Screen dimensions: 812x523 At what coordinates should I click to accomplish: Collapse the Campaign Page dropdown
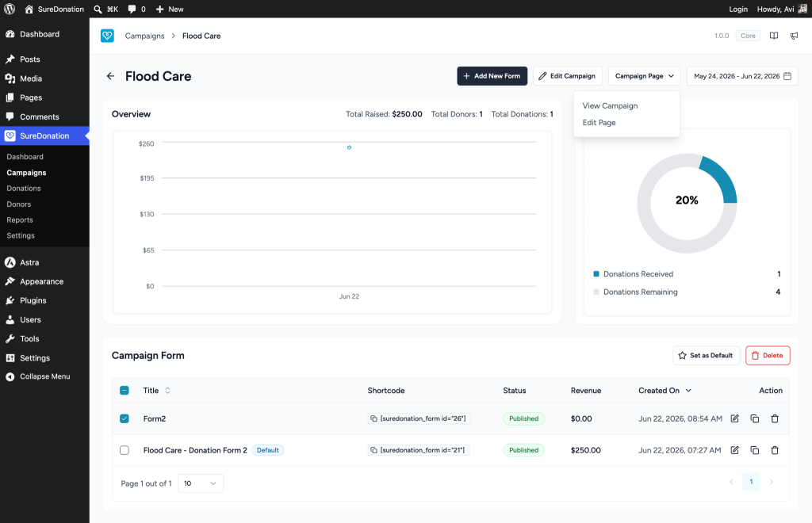point(644,76)
